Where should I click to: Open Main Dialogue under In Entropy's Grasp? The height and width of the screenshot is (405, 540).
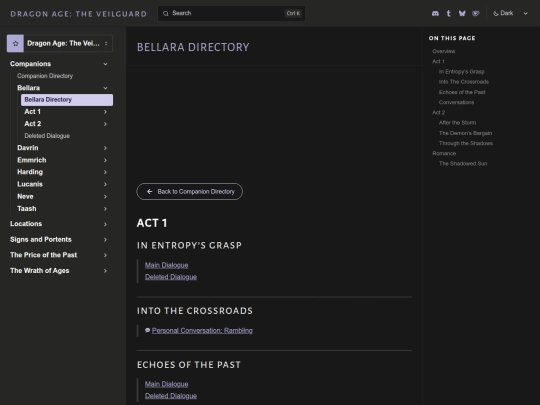pos(166,265)
